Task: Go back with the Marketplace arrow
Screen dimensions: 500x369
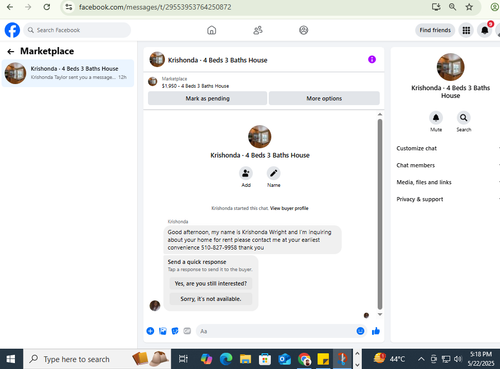Action: point(11,51)
